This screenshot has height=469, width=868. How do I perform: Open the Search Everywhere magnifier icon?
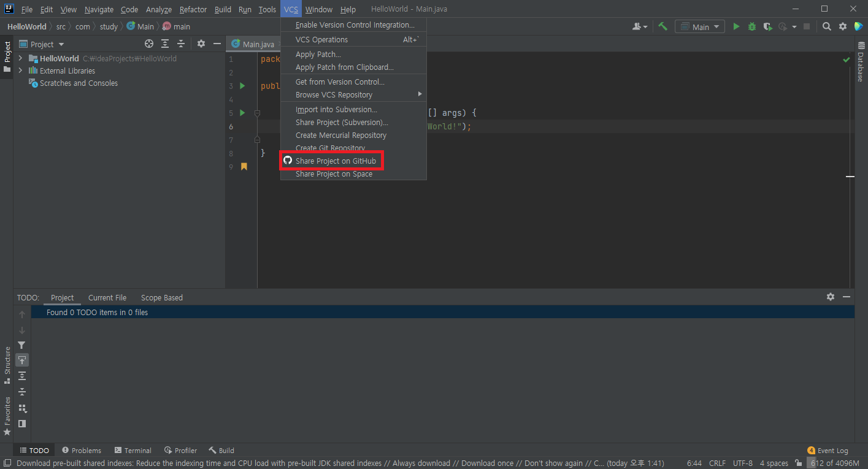click(x=827, y=26)
